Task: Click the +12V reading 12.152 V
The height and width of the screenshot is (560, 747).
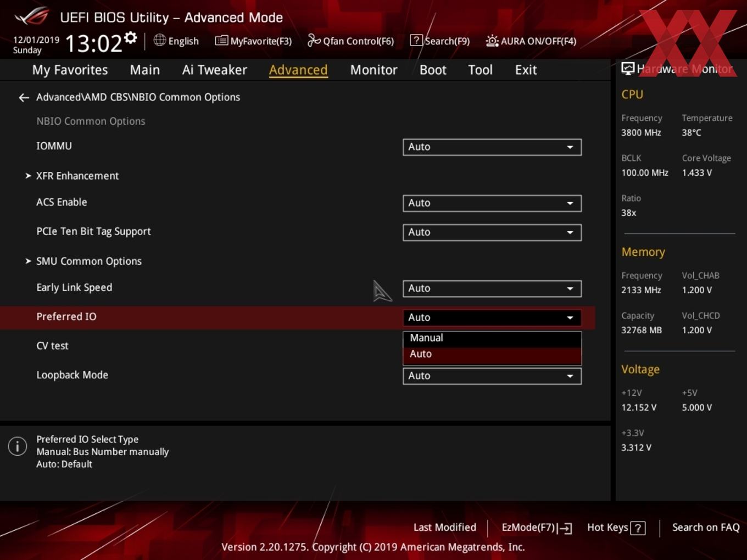Action: 639,407
